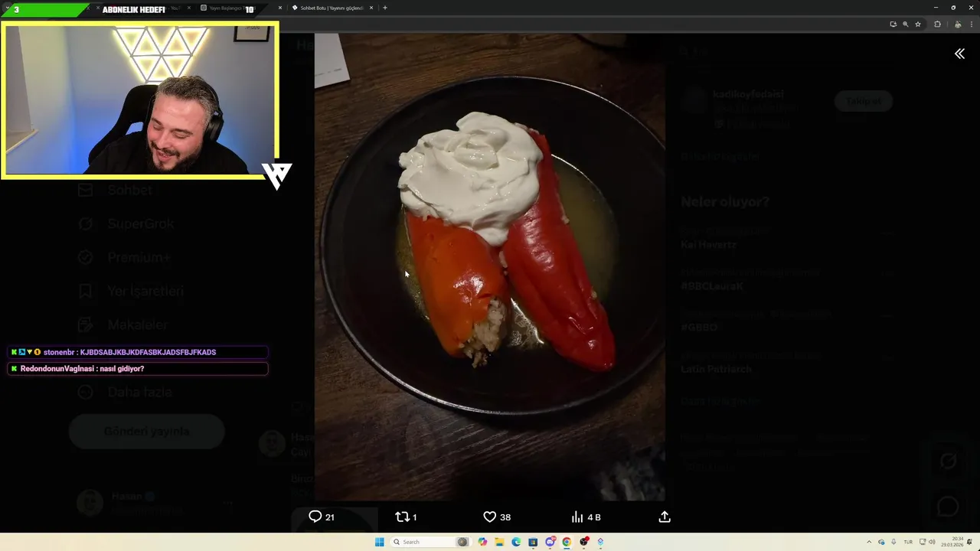Open the Copilot icon in the taskbar
The image size is (980, 551).
pos(482,542)
